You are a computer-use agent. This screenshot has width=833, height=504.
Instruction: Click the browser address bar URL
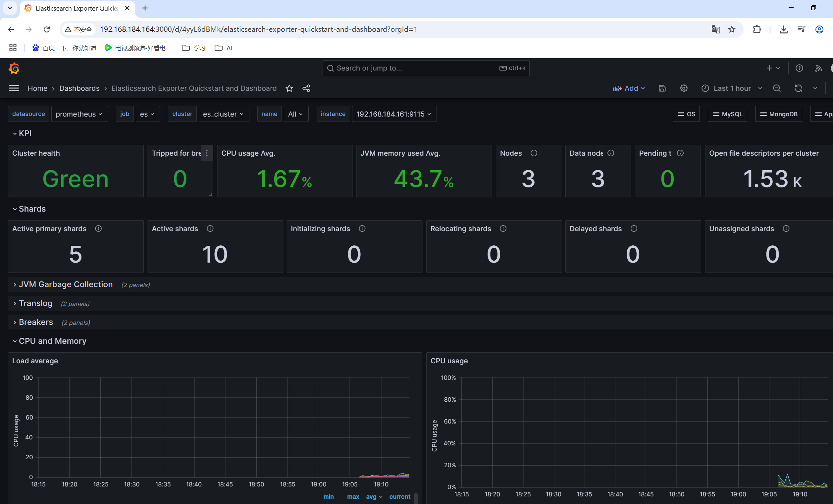pos(258,29)
